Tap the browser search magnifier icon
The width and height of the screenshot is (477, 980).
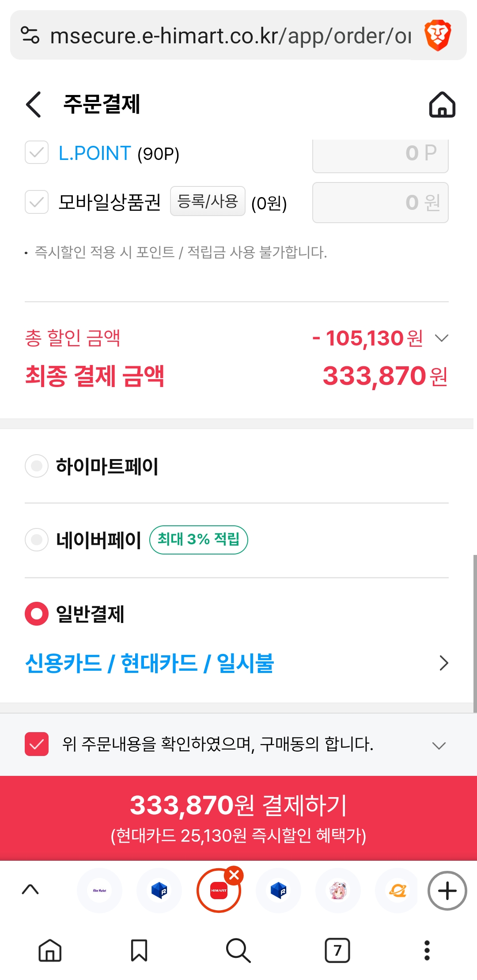(238, 950)
